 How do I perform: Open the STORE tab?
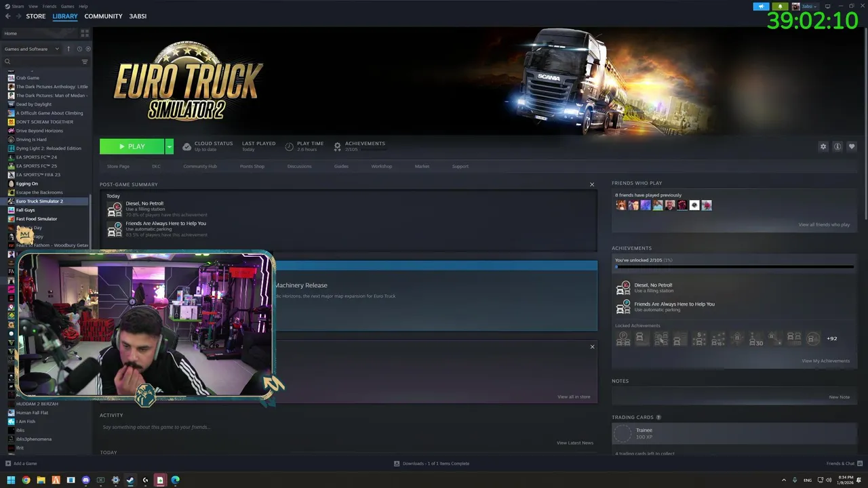click(36, 16)
